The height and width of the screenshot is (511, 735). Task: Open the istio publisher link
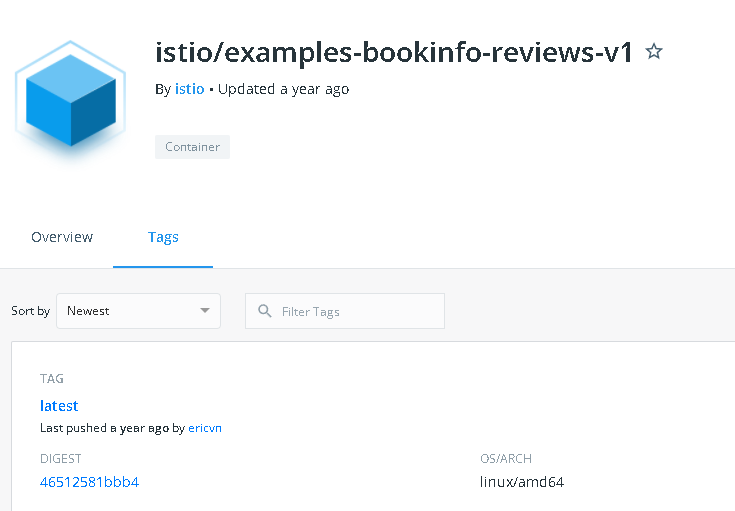click(189, 89)
